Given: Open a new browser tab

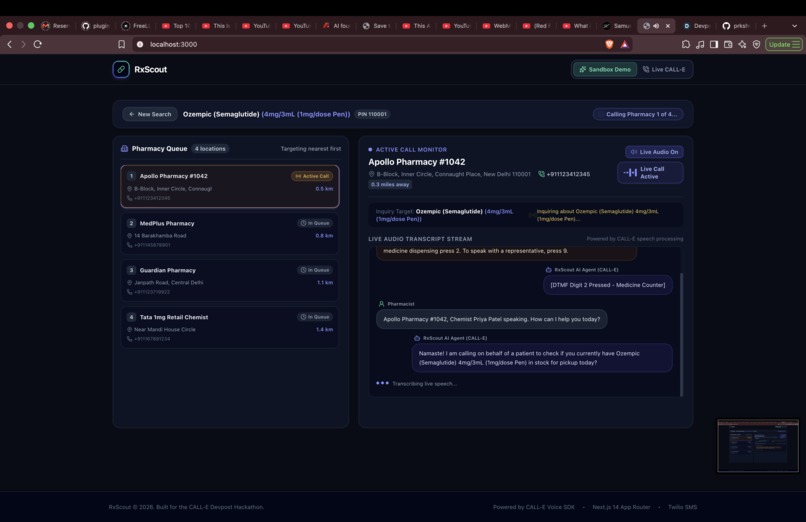Looking at the screenshot, I should click(764, 26).
